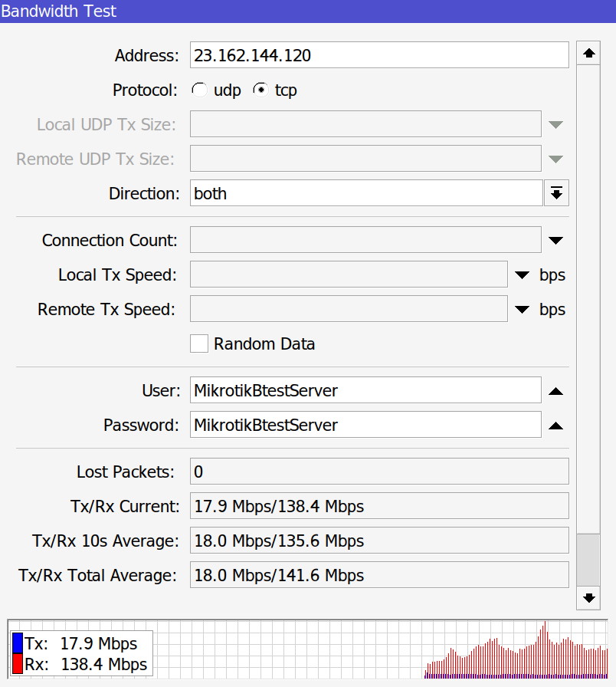Click the scrollbar up arrow
This screenshot has width=616, height=687.
coord(588,53)
